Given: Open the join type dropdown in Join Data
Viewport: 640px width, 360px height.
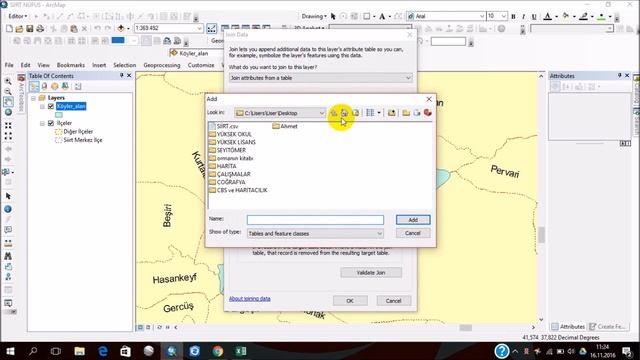Looking at the screenshot, I should point(408,78).
